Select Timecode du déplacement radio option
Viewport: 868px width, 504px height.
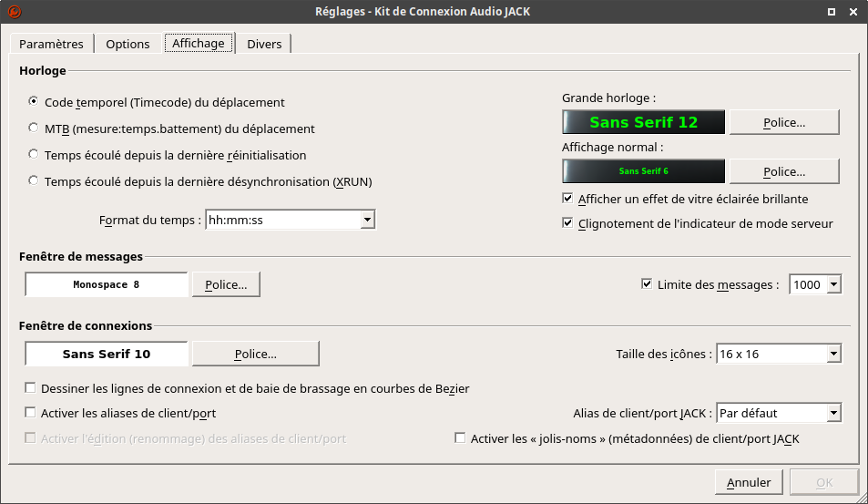(34, 101)
